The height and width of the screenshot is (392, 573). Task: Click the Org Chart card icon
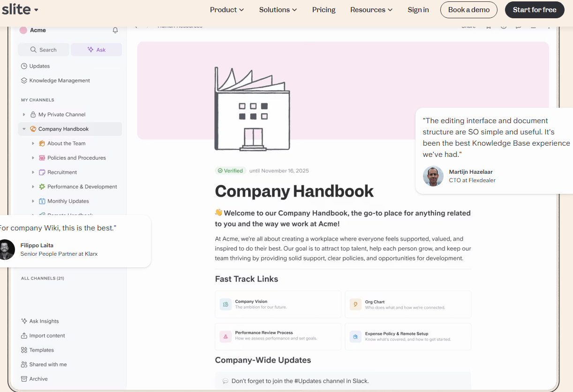[x=355, y=304]
